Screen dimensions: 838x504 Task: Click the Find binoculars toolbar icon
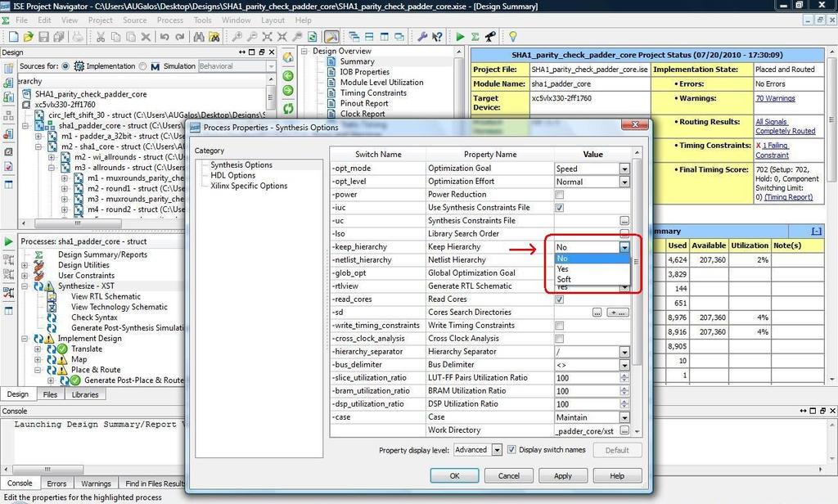[199, 37]
